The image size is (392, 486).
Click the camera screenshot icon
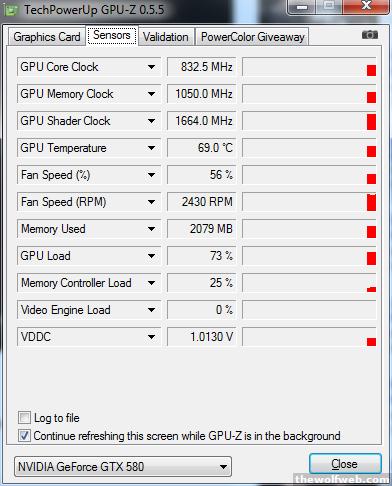point(370,35)
